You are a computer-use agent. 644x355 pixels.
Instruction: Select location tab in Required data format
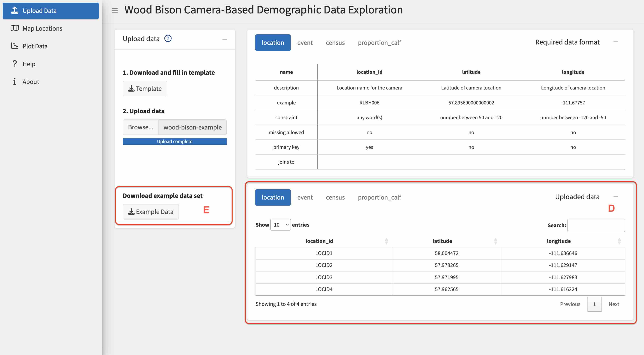click(x=273, y=43)
